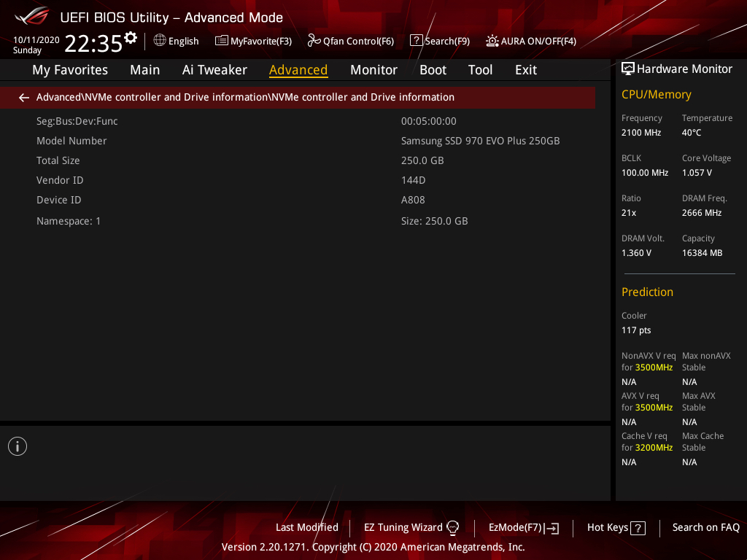Open the My Favorites tab
The height and width of the screenshot is (560, 747).
click(70, 70)
